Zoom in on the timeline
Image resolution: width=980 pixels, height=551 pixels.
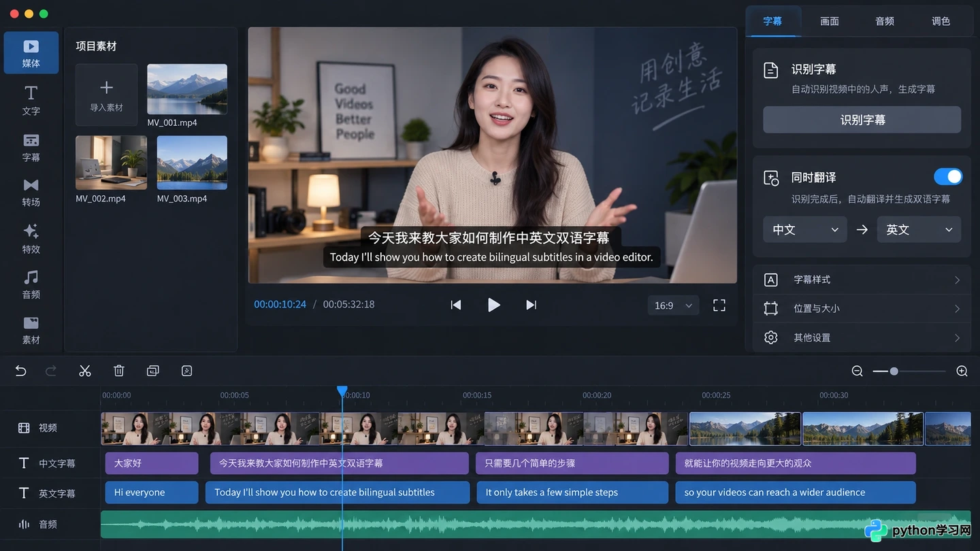coord(962,371)
